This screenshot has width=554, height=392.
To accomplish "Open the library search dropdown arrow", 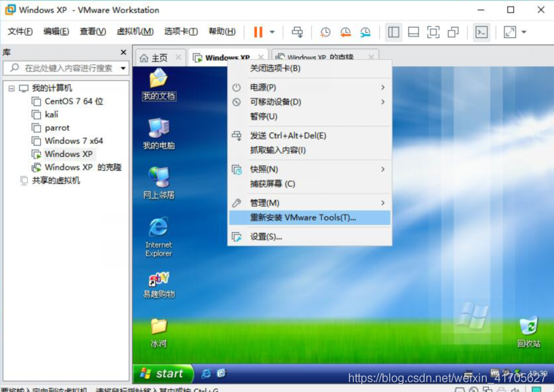I will tap(123, 68).
